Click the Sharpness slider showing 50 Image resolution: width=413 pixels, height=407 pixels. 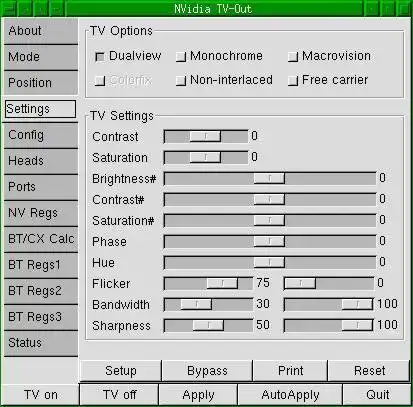(x=208, y=325)
